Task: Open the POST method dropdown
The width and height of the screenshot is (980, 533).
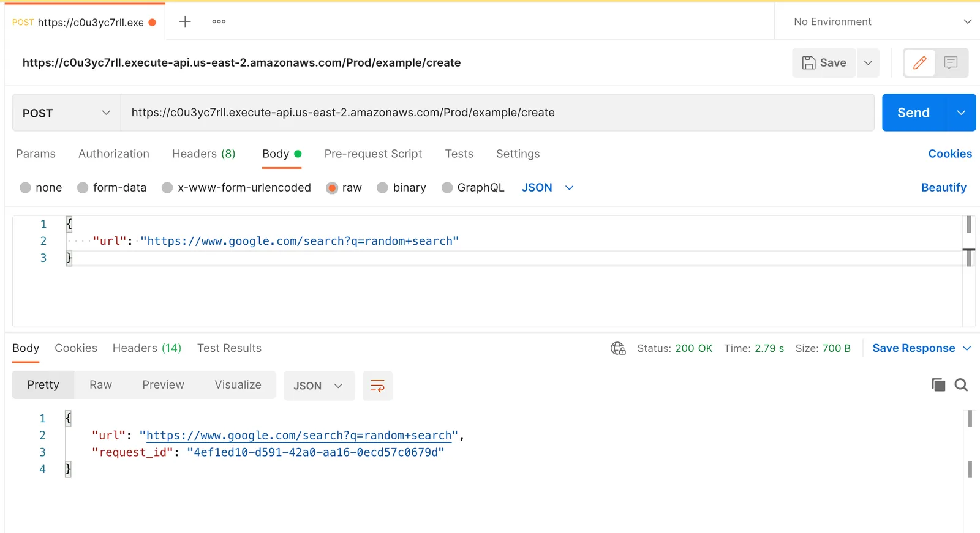Action: tap(66, 113)
